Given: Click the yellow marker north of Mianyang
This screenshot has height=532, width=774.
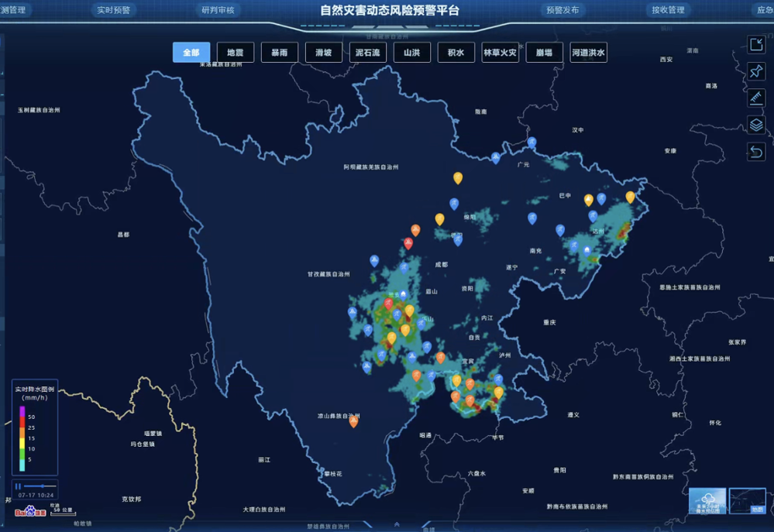Looking at the screenshot, I should 458,177.
